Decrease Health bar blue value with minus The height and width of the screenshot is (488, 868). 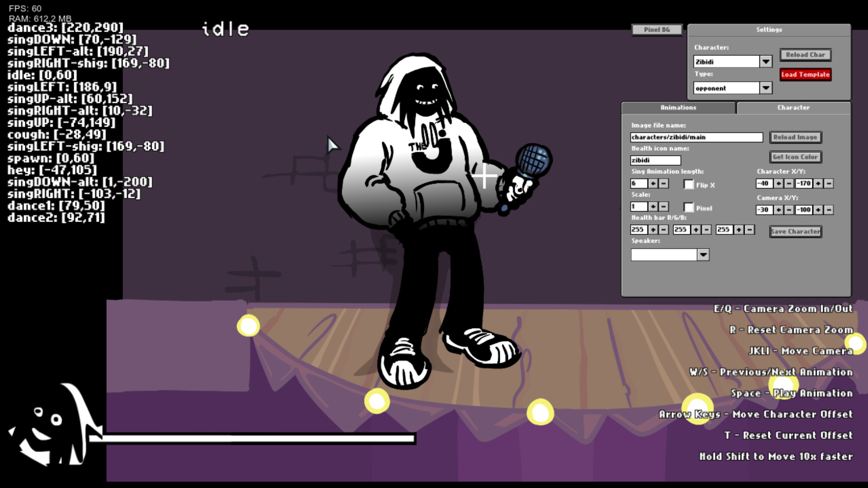[x=749, y=229]
